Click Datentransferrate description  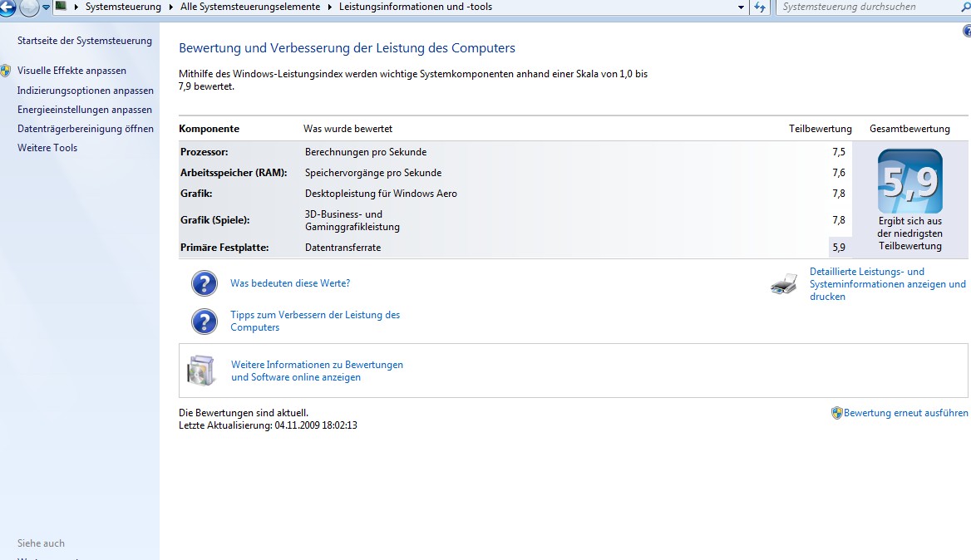pos(343,248)
